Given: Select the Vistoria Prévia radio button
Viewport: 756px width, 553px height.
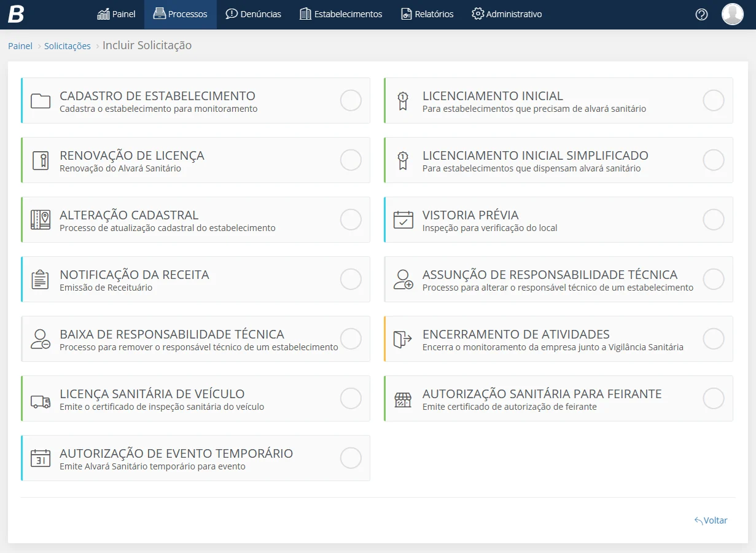Looking at the screenshot, I should (714, 219).
